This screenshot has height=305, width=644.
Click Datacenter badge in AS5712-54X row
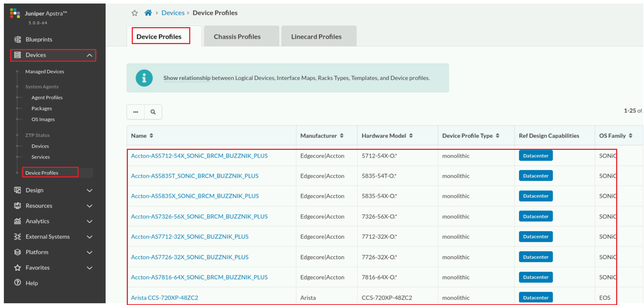pyautogui.click(x=536, y=156)
